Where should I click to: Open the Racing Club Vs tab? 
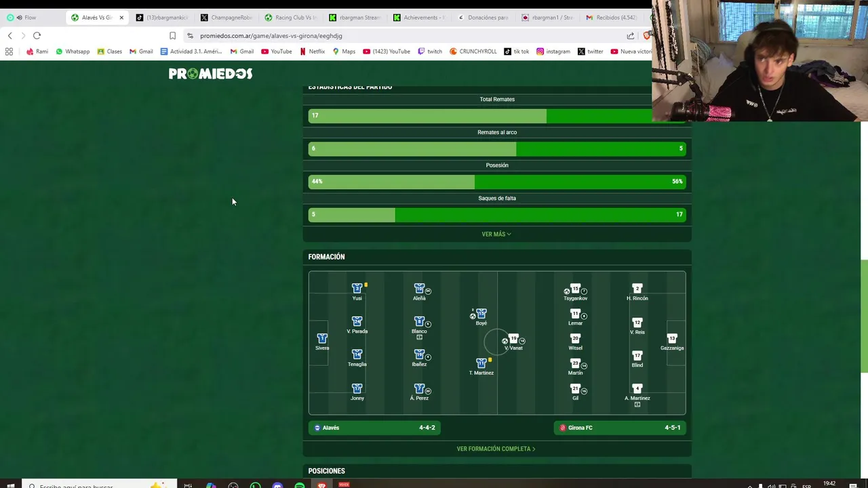[x=291, y=18]
